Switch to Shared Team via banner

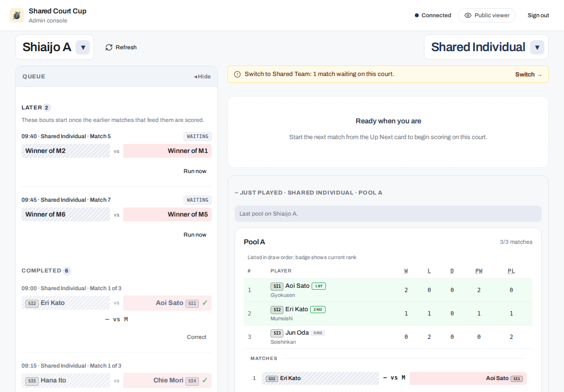(528, 75)
